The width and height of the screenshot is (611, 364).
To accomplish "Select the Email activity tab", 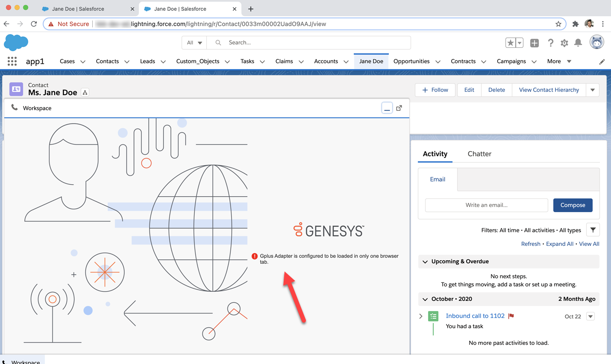I will (438, 179).
